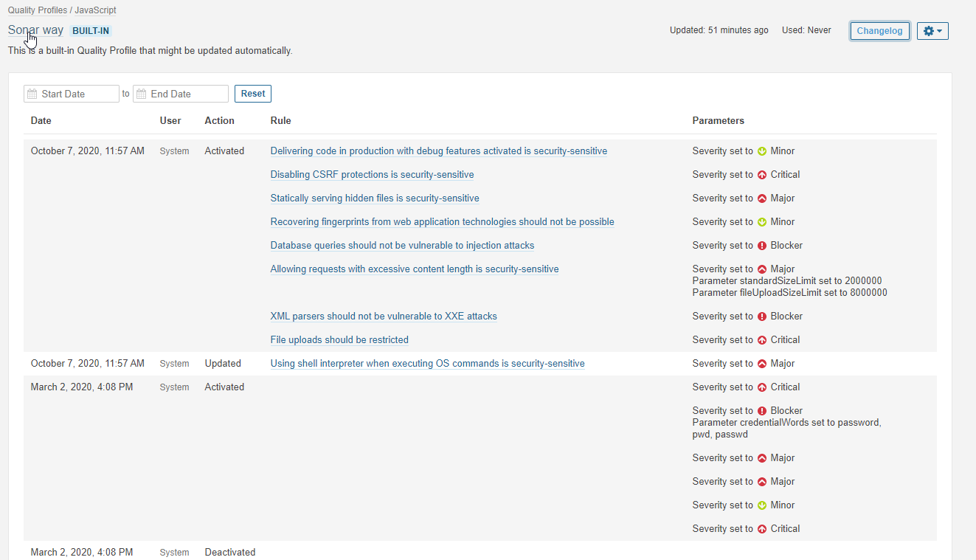The image size is (976, 560).
Task: Open Database queries injection attacks rule
Action: [x=402, y=246]
